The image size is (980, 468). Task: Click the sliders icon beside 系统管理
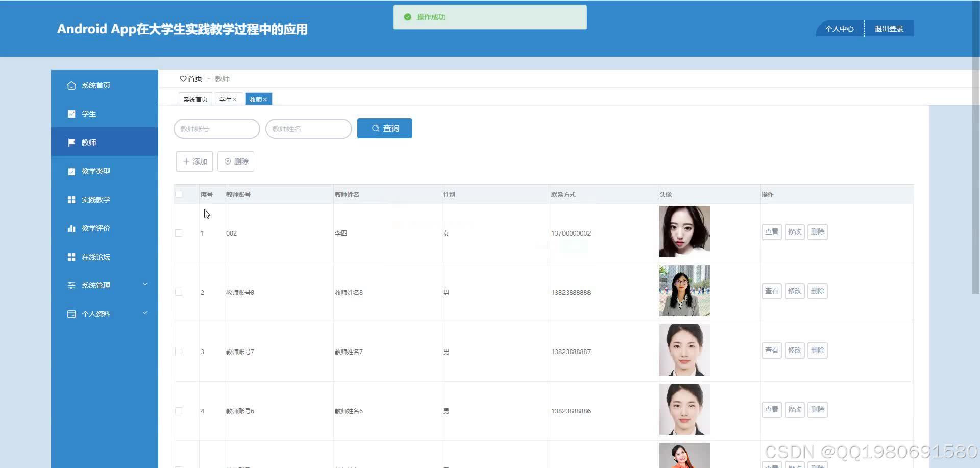point(71,285)
